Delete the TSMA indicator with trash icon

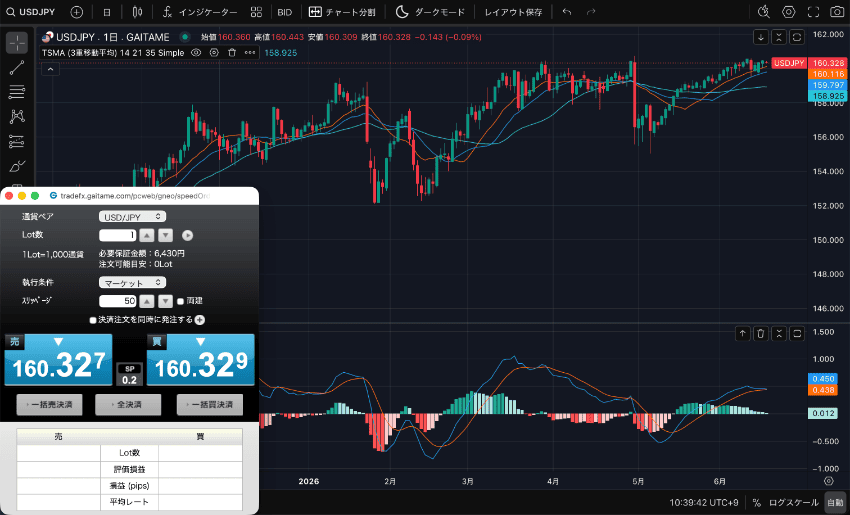coord(232,53)
